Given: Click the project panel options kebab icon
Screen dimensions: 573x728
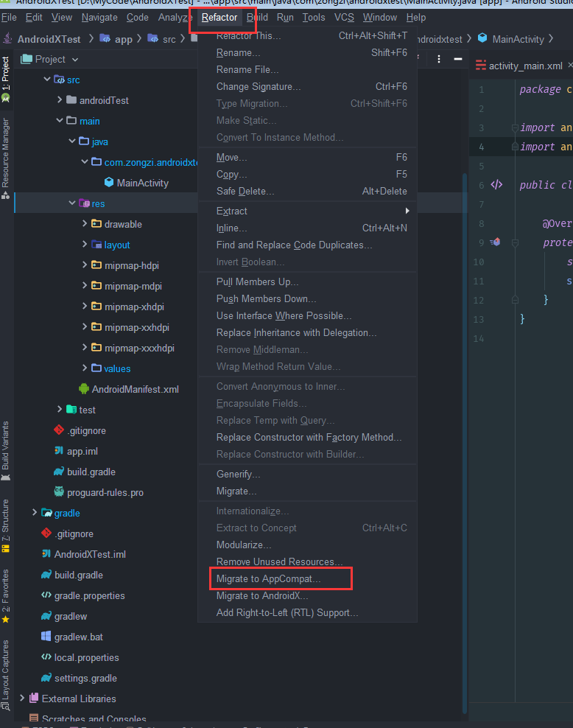Looking at the screenshot, I should coord(439,60).
